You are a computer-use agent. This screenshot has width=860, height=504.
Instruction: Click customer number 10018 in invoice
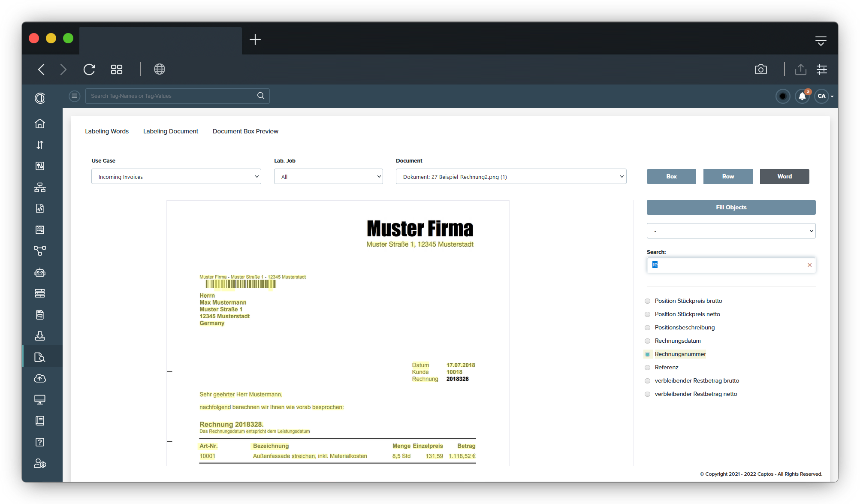pyautogui.click(x=455, y=372)
